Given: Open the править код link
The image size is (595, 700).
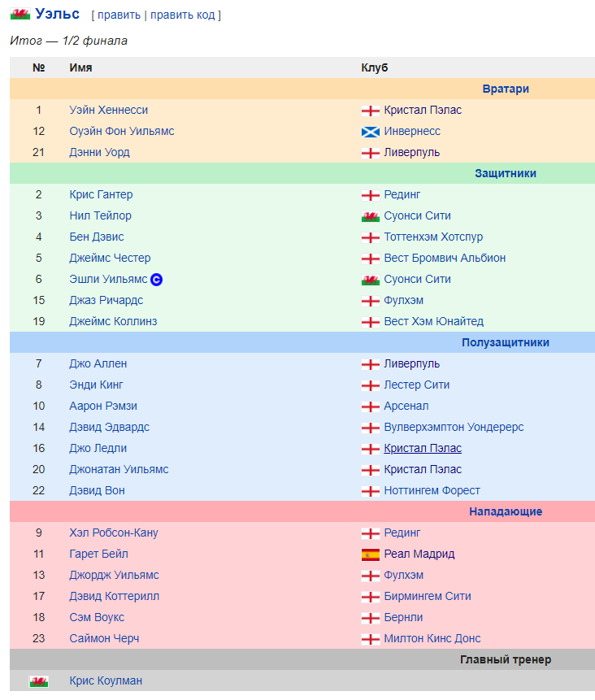Looking at the screenshot, I should click(183, 15).
